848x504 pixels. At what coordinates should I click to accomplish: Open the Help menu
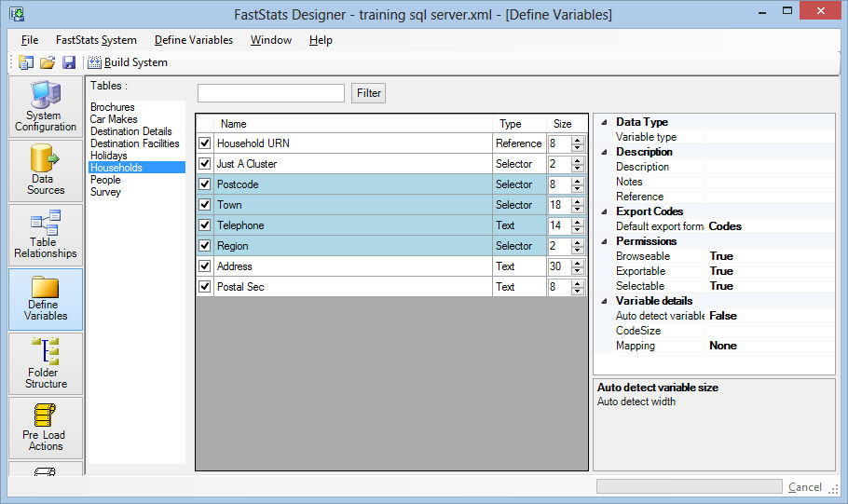(x=321, y=40)
